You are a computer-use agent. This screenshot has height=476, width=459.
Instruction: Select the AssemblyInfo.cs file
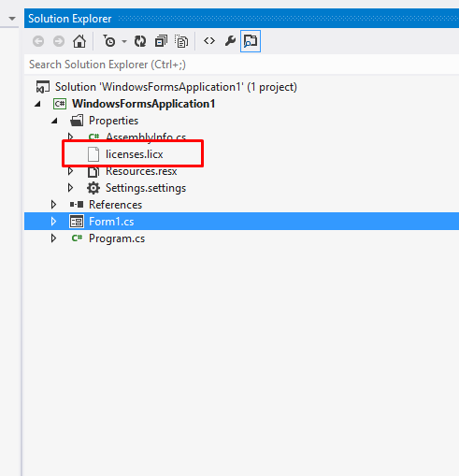coord(146,137)
